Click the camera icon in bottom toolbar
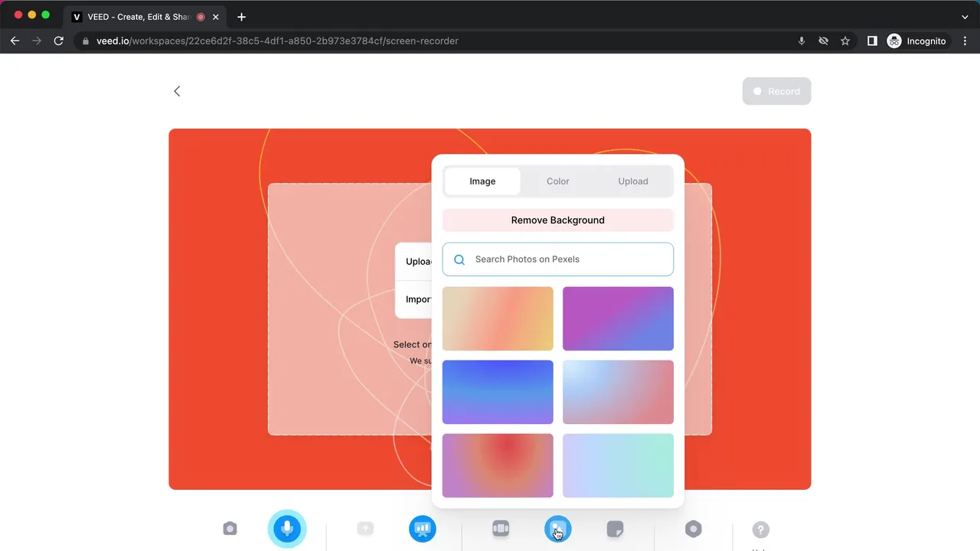 click(x=230, y=529)
